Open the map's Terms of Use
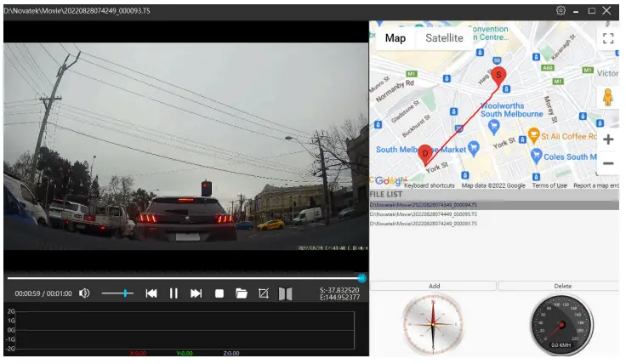 tap(549, 185)
